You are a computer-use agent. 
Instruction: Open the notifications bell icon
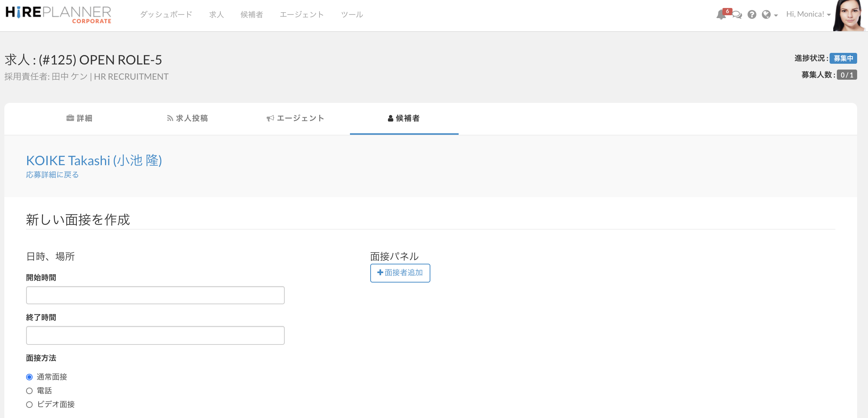pyautogui.click(x=721, y=14)
